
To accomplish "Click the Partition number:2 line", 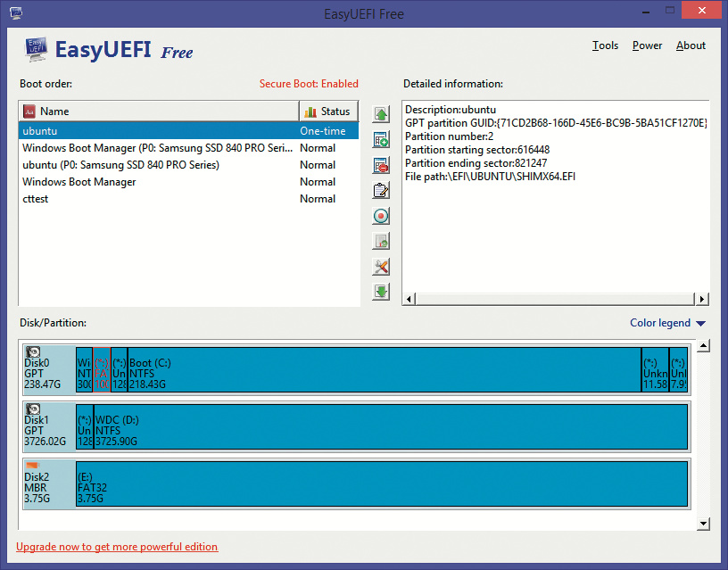I will (449, 136).
